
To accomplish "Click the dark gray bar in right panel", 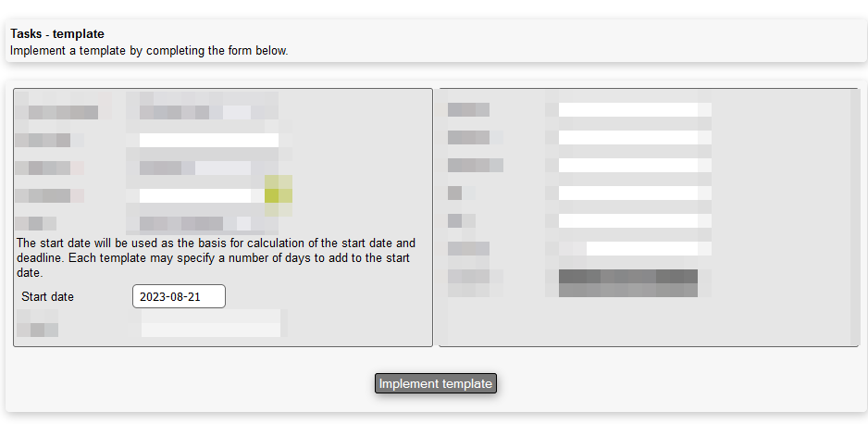I will tap(627, 277).
